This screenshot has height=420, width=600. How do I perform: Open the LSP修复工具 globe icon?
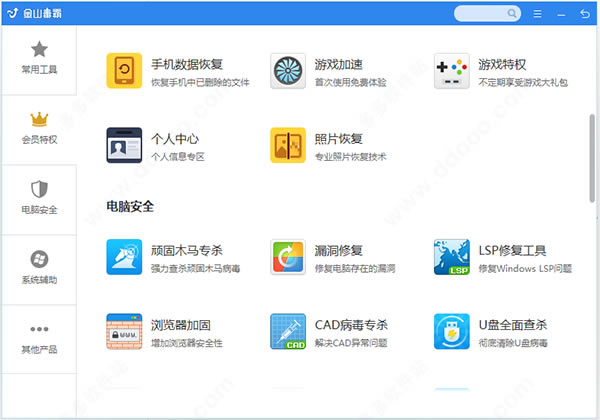(x=452, y=257)
